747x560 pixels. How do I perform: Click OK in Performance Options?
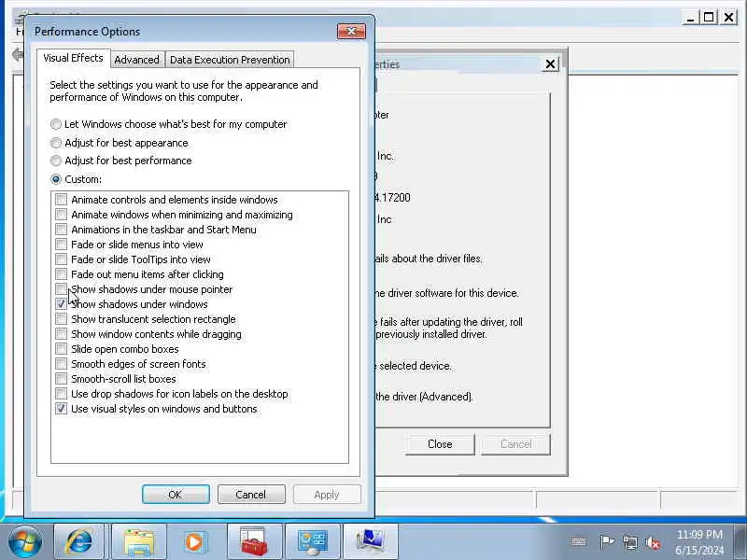click(x=176, y=495)
